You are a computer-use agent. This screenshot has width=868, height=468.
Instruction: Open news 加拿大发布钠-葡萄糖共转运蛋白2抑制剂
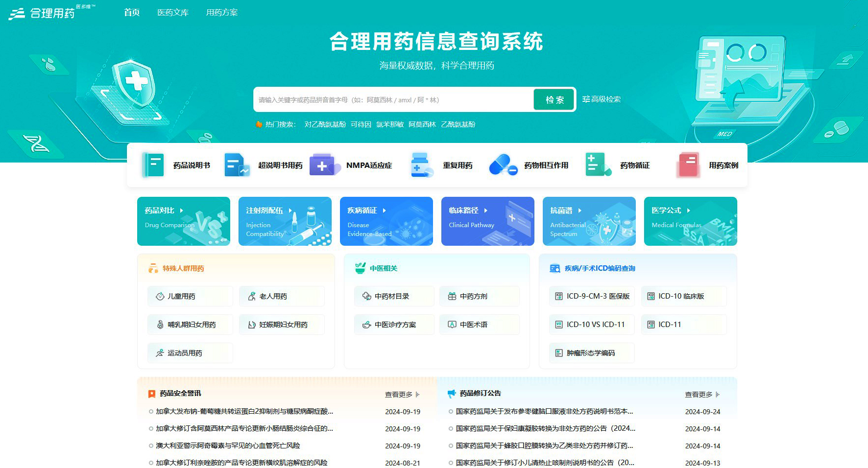point(244,411)
